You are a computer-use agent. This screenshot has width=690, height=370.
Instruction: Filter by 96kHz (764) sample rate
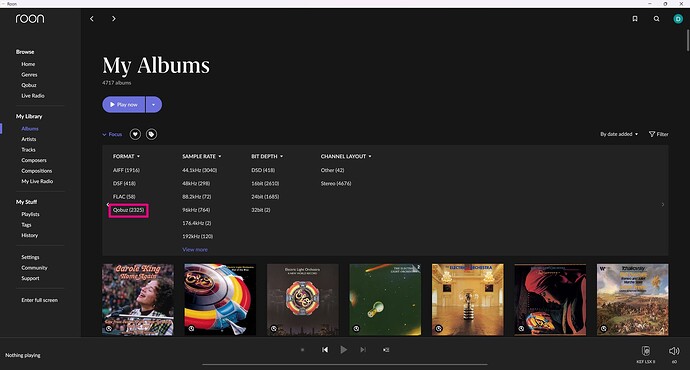pos(196,210)
